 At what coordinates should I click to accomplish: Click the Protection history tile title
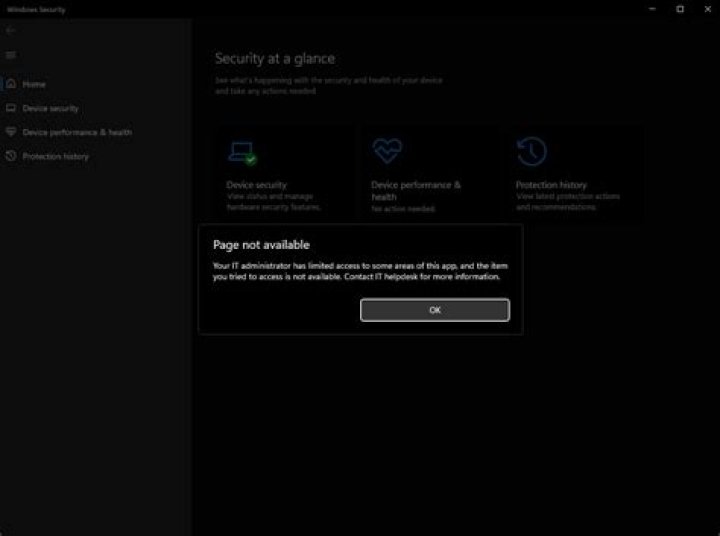(x=551, y=185)
